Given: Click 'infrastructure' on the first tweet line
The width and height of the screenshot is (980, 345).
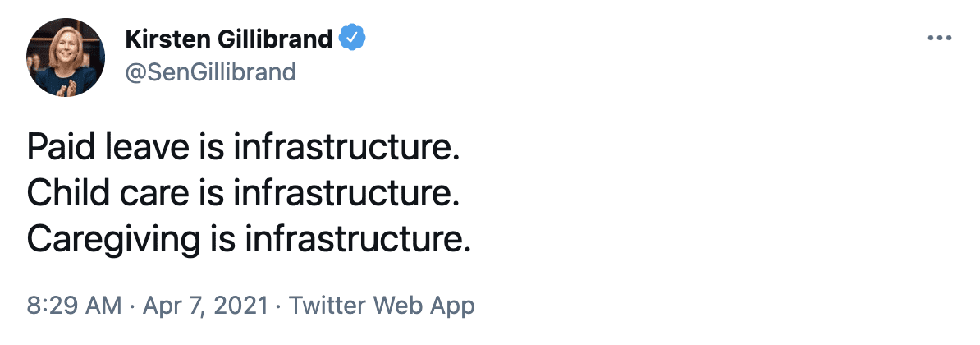Looking at the screenshot, I should (x=342, y=147).
